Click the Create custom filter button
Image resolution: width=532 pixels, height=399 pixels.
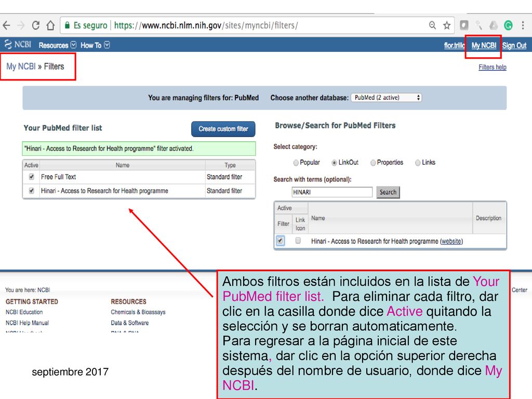(223, 129)
